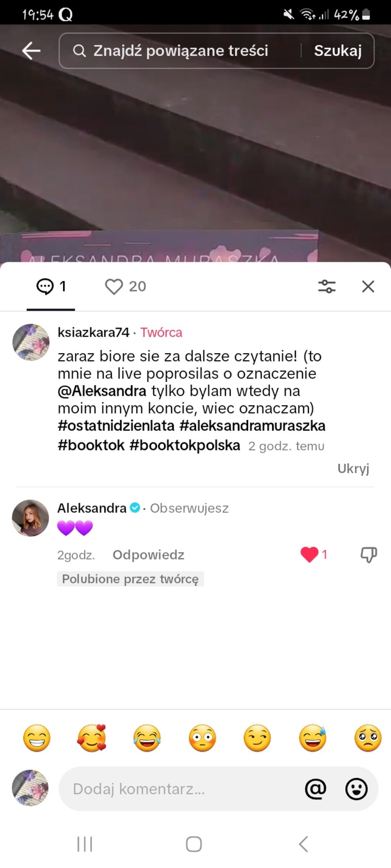Tap the @ mention icon
The image size is (391, 868).
pyautogui.click(x=316, y=788)
